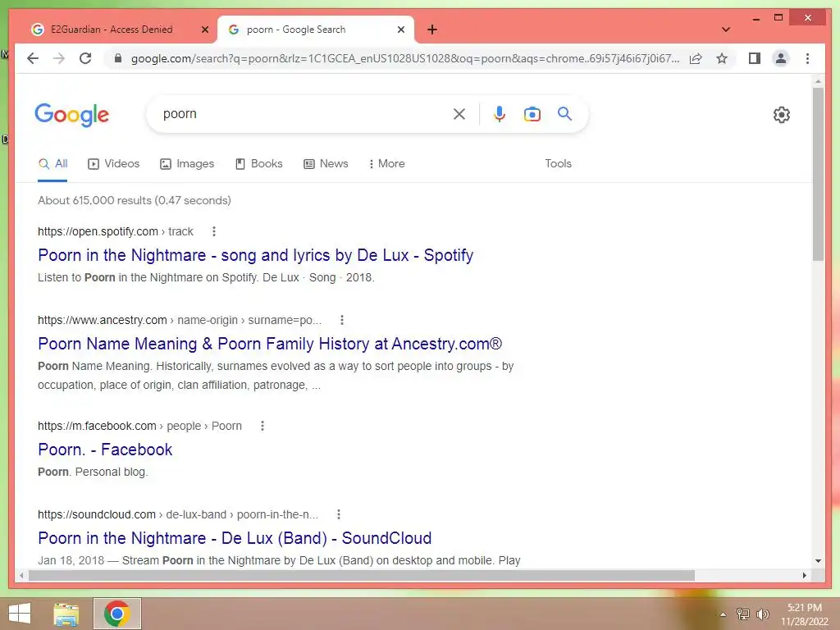The width and height of the screenshot is (840, 630).
Task: Reload the page with refresh icon
Action: click(x=85, y=58)
